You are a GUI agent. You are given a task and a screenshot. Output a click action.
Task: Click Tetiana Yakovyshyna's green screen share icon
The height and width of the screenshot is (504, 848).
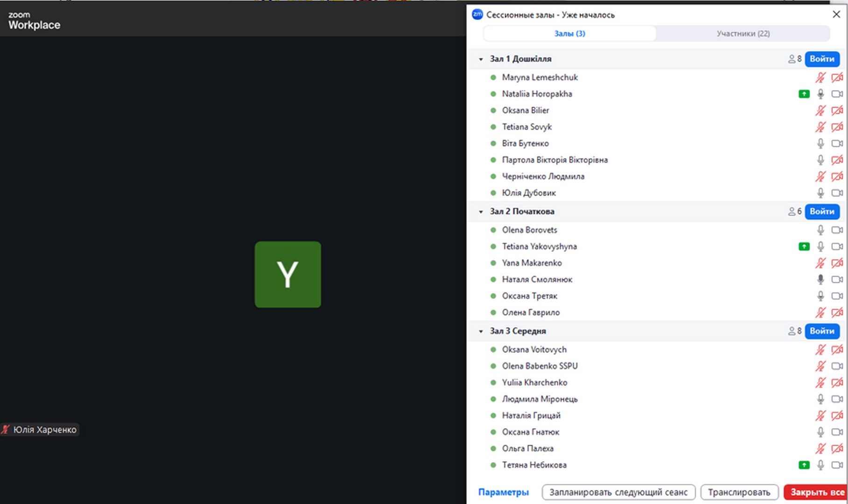[x=804, y=246]
